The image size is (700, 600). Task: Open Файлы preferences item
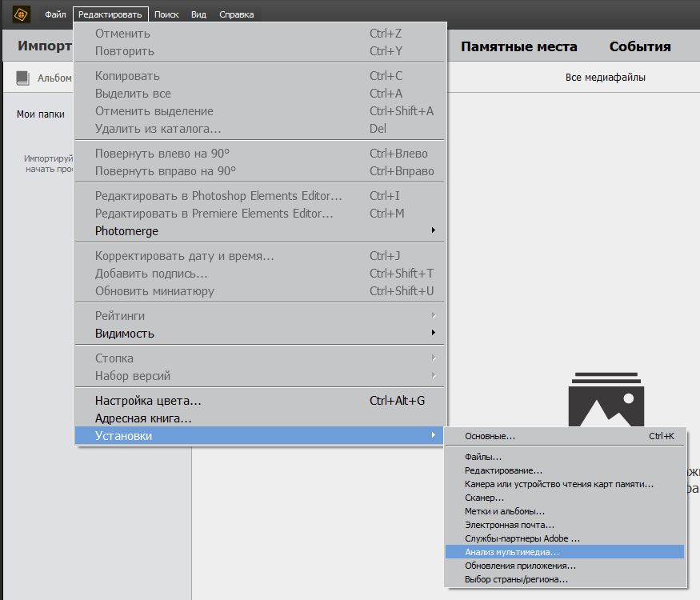click(565, 457)
